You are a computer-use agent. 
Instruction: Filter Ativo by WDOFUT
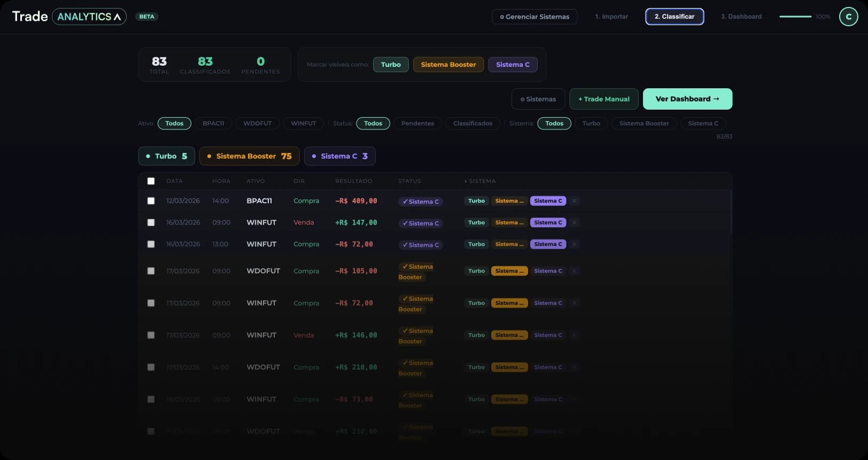[258, 124]
